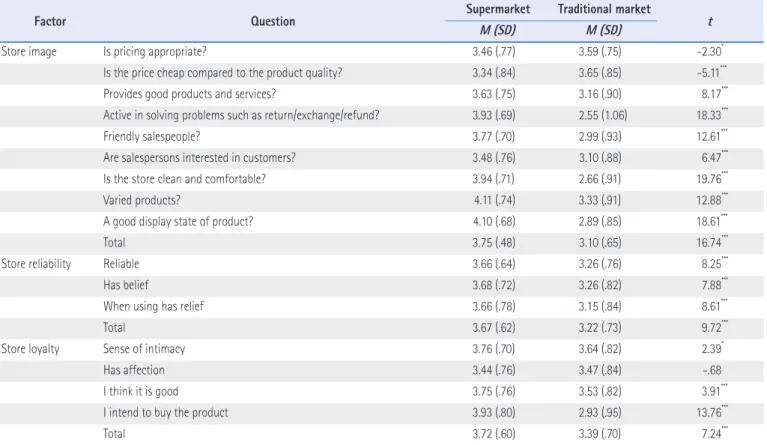Select the 'Store loyalty' factor cell
Viewport: 767px width, 445px height.
(30, 349)
